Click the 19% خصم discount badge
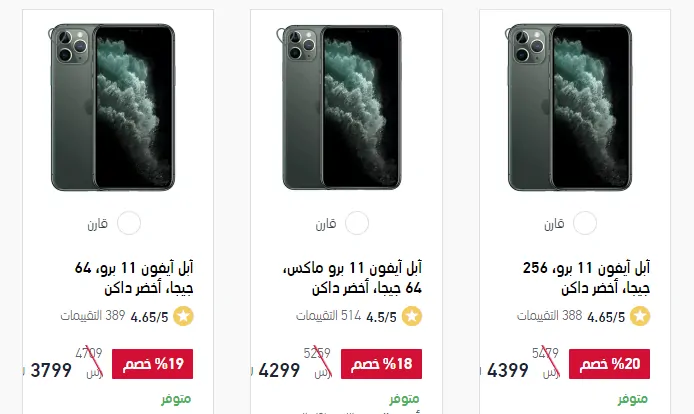 click(x=152, y=364)
